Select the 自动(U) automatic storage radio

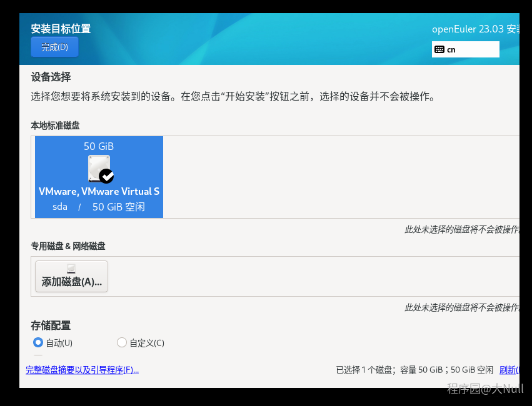click(x=38, y=342)
